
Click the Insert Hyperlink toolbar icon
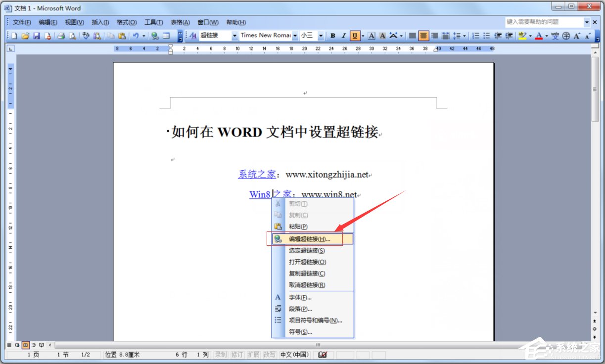point(155,35)
